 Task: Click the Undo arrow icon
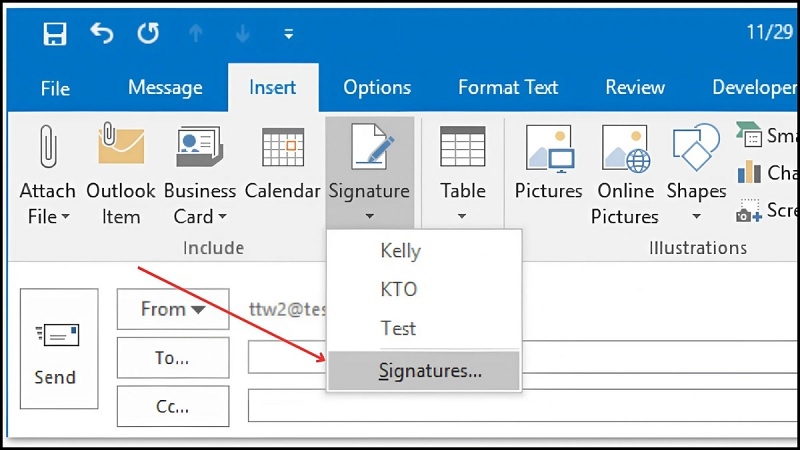[102, 34]
